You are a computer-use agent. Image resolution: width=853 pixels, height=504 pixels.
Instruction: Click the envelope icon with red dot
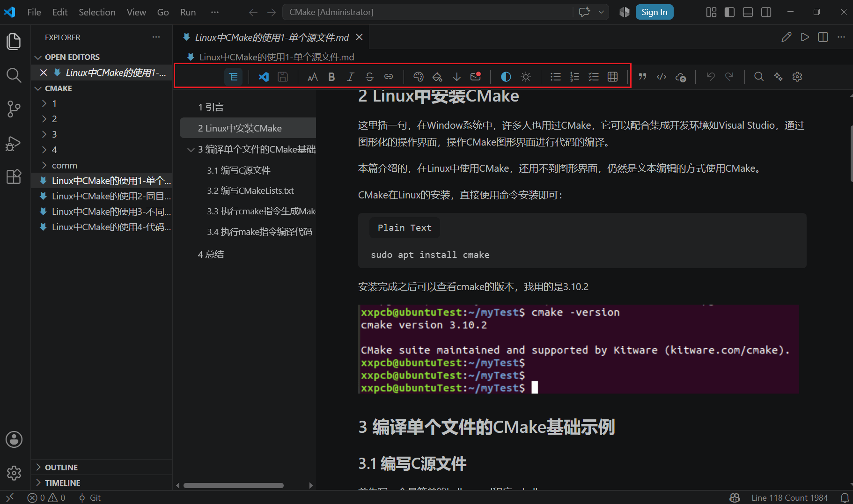476,77
